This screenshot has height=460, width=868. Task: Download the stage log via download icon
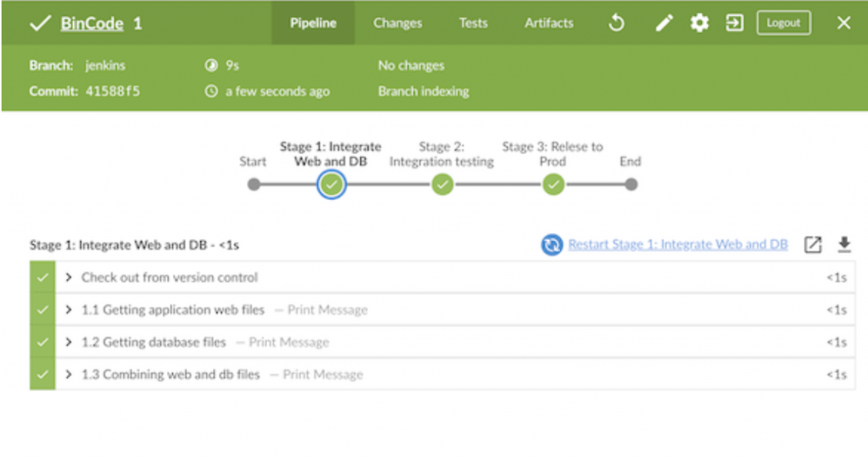(x=843, y=245)
